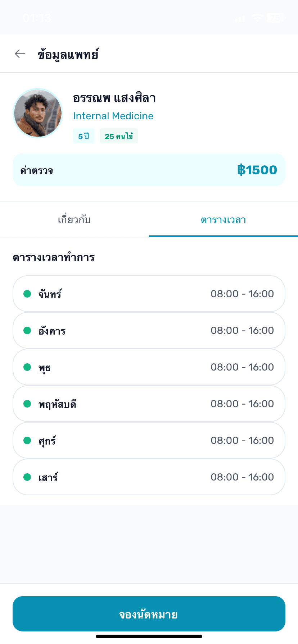Image resolution: width=298 pixels, height=644 pixels.
Task: Tap the จันทร์ 08:00 - 16:00 time text
Action: (x=242, y=294)
